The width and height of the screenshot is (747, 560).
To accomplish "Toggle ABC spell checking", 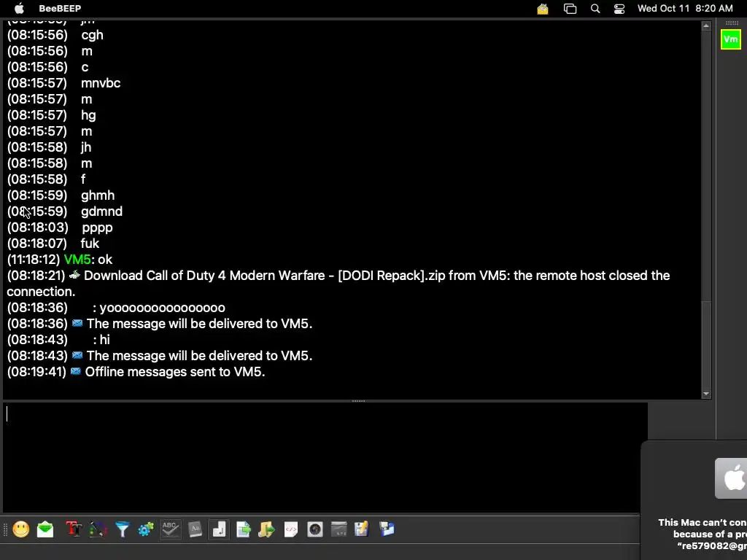I will [x=170, y=529].
